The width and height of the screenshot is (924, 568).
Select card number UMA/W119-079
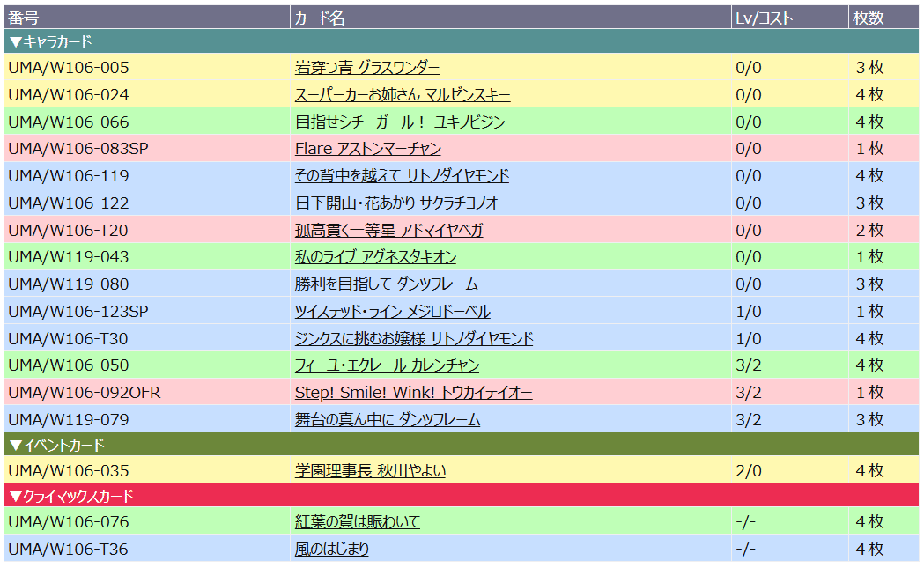(x=69, y=419)
